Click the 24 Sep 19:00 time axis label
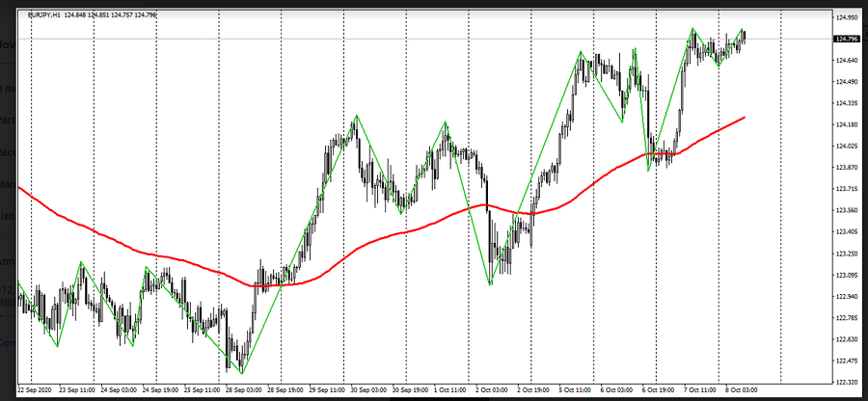This screenshot has width=868, height=401. 160,389
